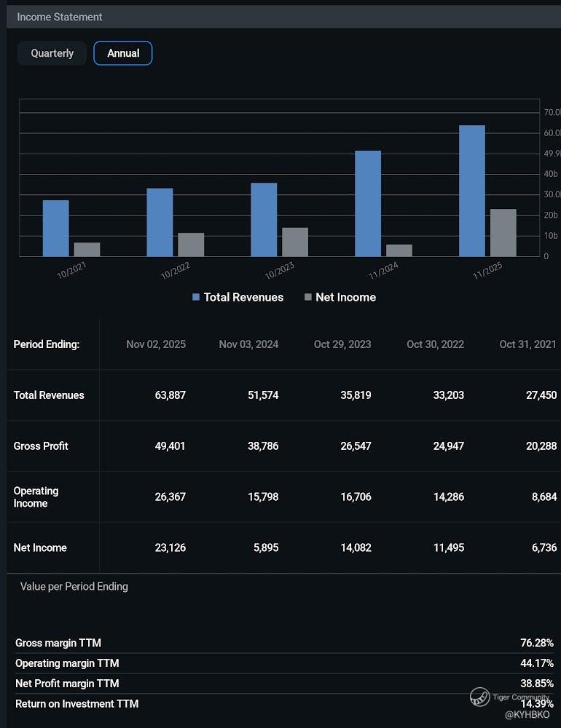
Task: Click the 10/2021 blue revenue bar
Action: tap(56, 229)
